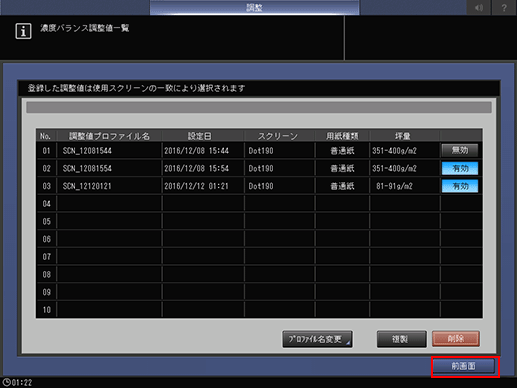
Task: Select profile name SCN_12081544
Action: (x=87, y=151)
